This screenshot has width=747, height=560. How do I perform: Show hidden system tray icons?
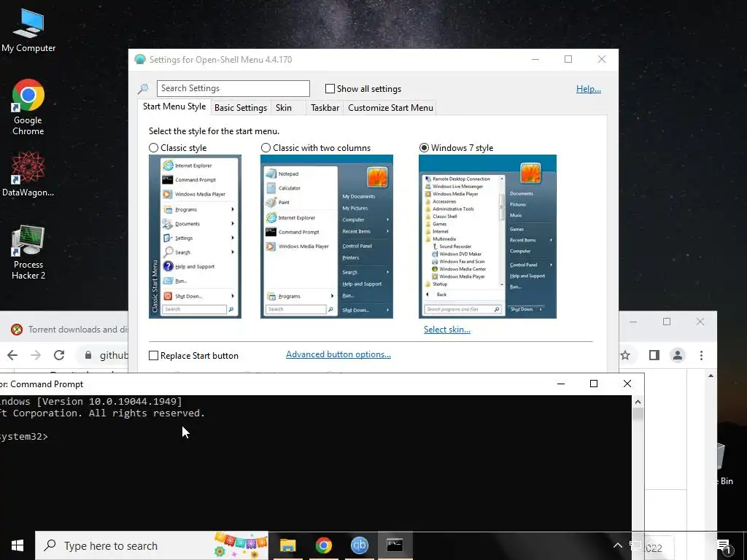[x=617, y=545]
